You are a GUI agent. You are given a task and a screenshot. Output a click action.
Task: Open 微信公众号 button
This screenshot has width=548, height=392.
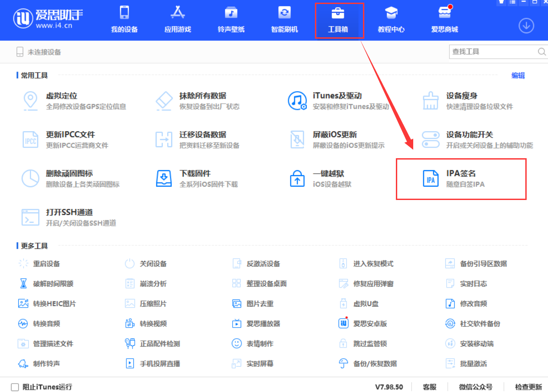(475, 387)
